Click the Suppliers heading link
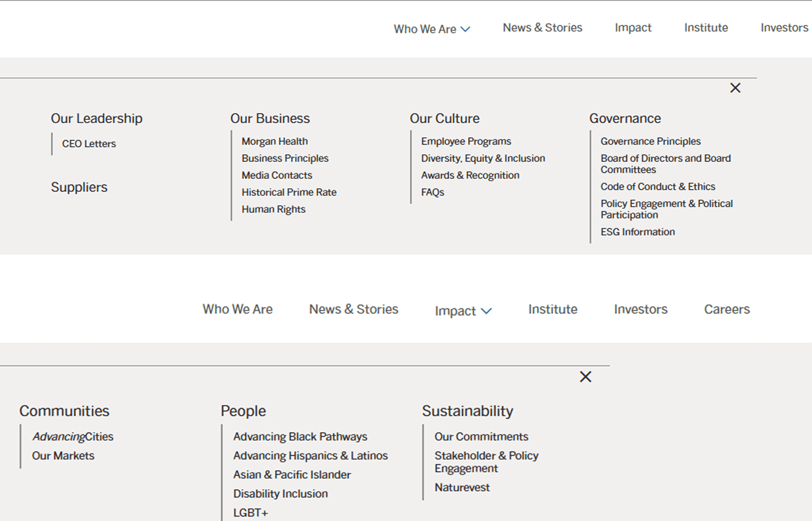Screen dimensions: 812x521 pos(79,187)
